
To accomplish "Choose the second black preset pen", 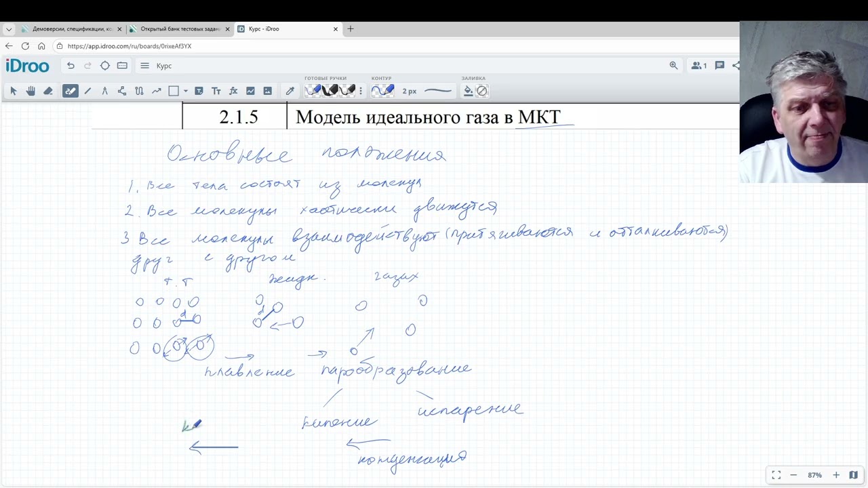I will 330,90.
